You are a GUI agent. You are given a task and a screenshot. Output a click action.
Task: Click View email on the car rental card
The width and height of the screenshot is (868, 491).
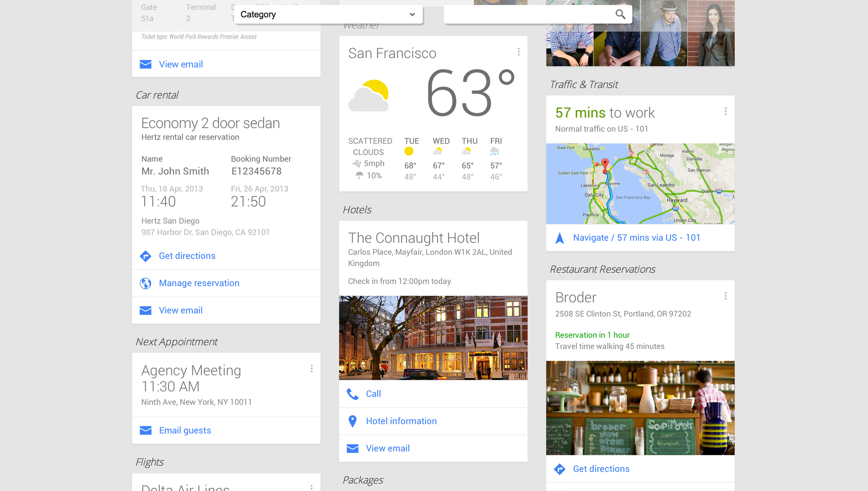tap(180, 311)
